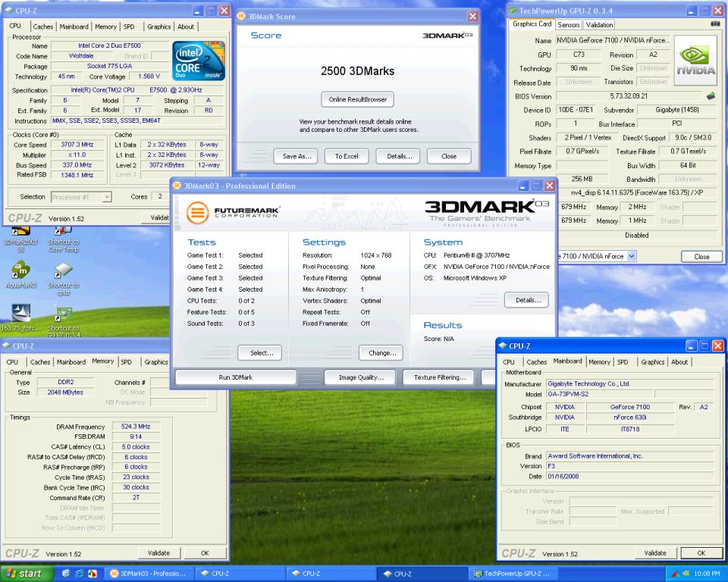Click the Gigabyte Technology Co., Ltd. manufacturer field
Screen dimensions: 728x582
[629, 383]
